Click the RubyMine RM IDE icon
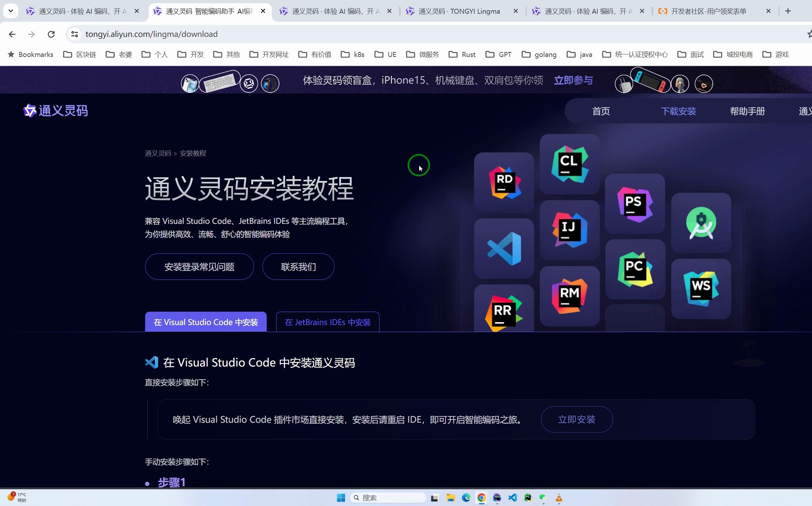 point(570,296)
